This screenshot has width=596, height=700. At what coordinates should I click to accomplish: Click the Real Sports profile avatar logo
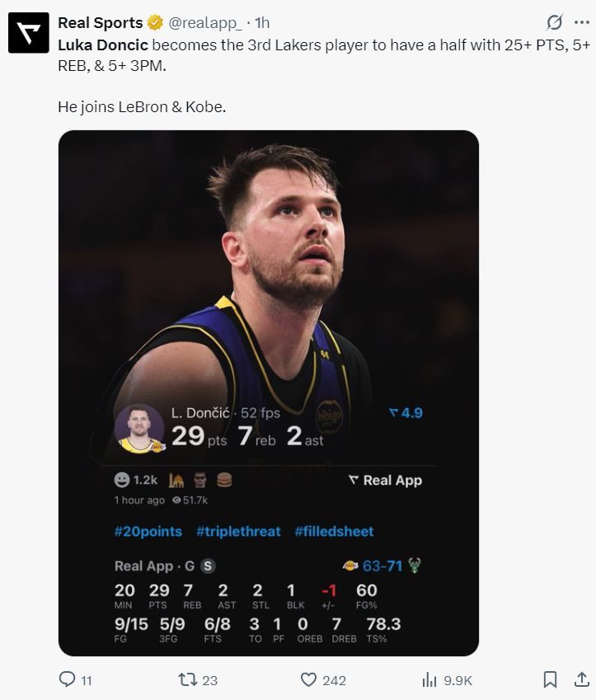tap(28, 33)
